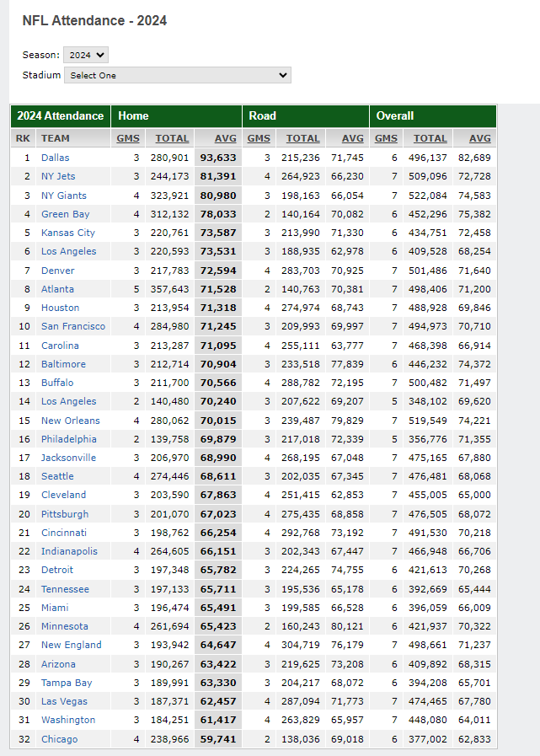This screenshot has height=756, width=540.
Task: Select Chicago home average 59,741
Action: (x=218, y=739)
